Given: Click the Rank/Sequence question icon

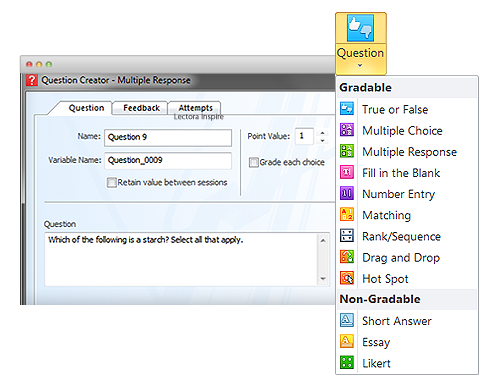Looking at the screenshot, I should (347, 236).
